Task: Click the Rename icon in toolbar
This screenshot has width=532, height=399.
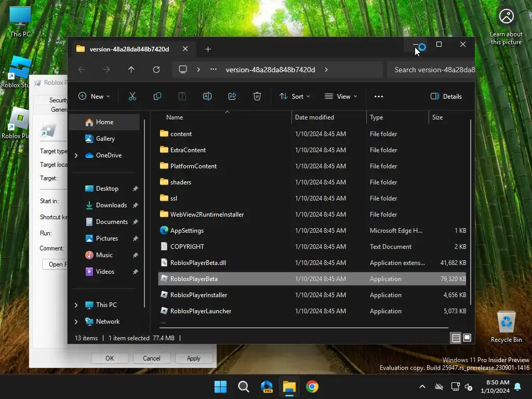Action: coord(207,96)
